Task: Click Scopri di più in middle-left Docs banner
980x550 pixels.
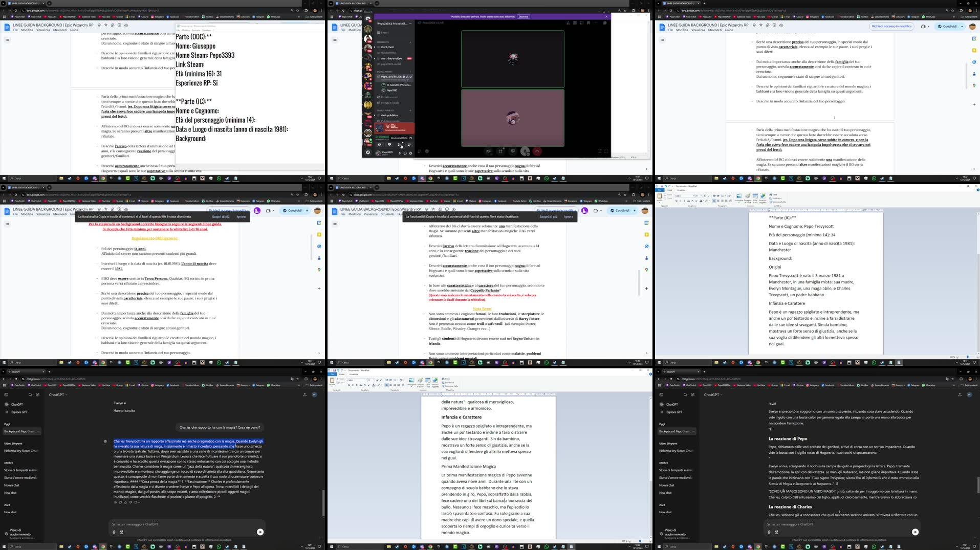Action: (x=221, y=216)
